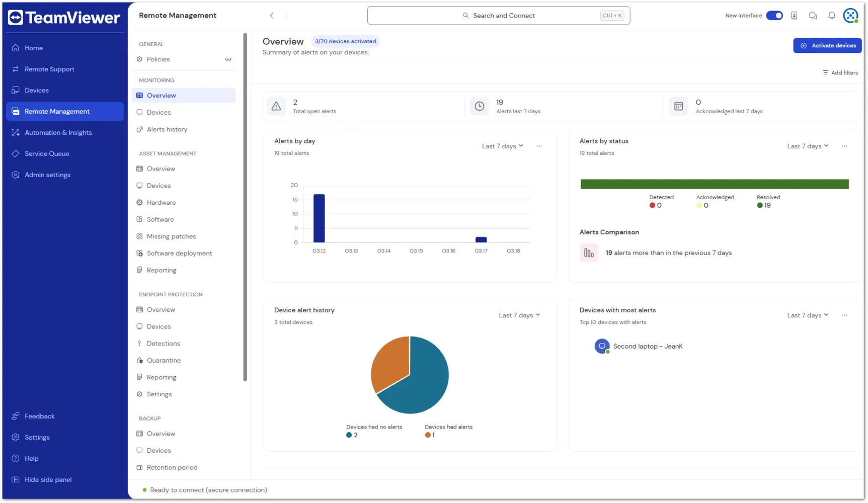Screen dimensions: 868x503
Task: Click the 3/70 devices activated badge
Action: pos(346,41)
